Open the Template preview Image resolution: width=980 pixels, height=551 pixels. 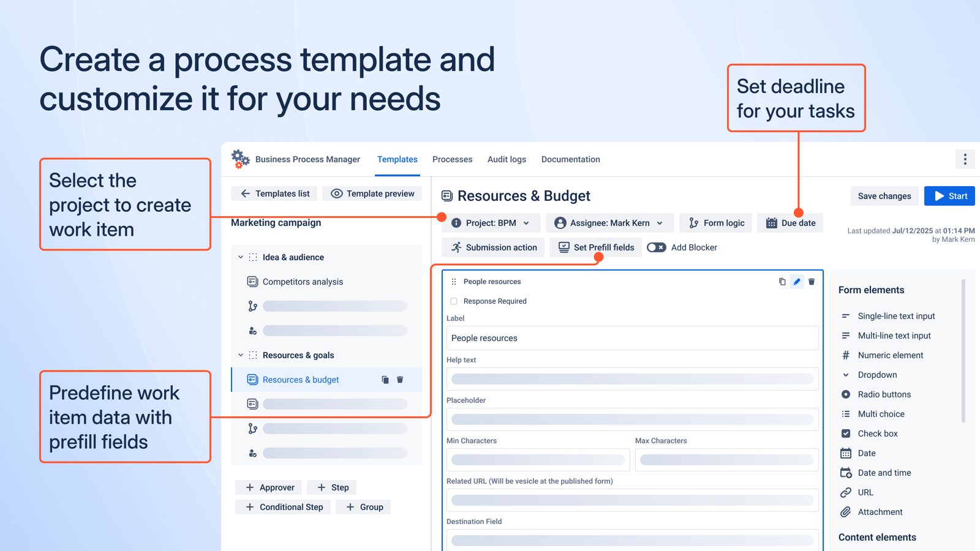point(372,193)
